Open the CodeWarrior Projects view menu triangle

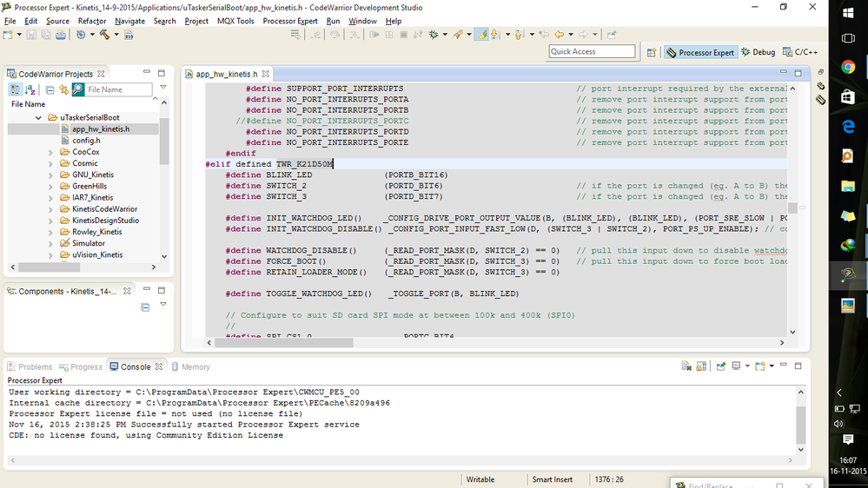point(163,87)
